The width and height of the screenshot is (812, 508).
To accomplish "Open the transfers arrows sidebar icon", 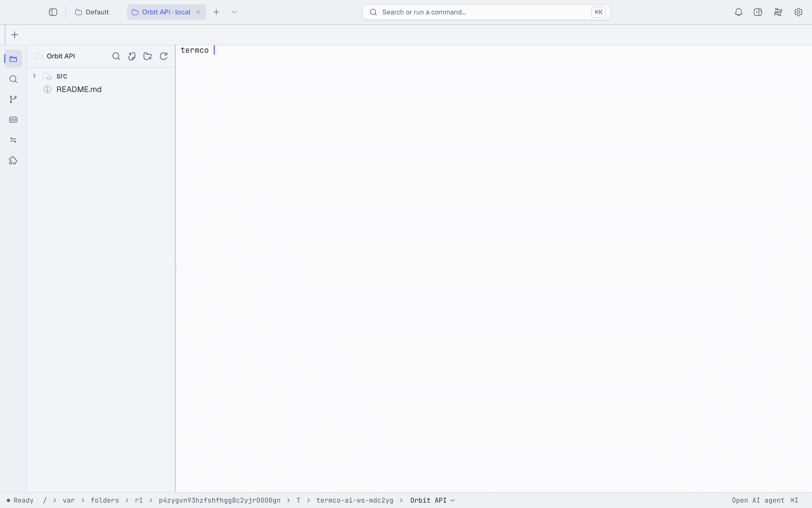I will [x=14, y=140].
